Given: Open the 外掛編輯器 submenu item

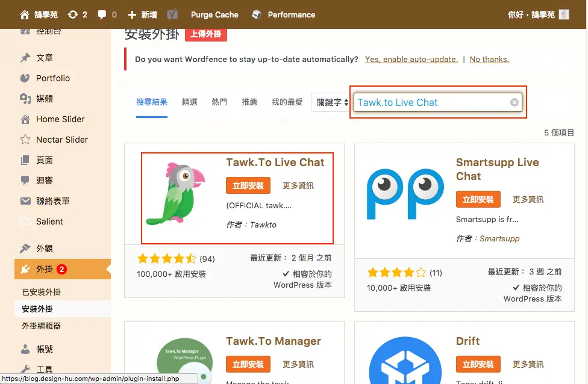Looking at the screenshot, I should [x=41, y=326].
